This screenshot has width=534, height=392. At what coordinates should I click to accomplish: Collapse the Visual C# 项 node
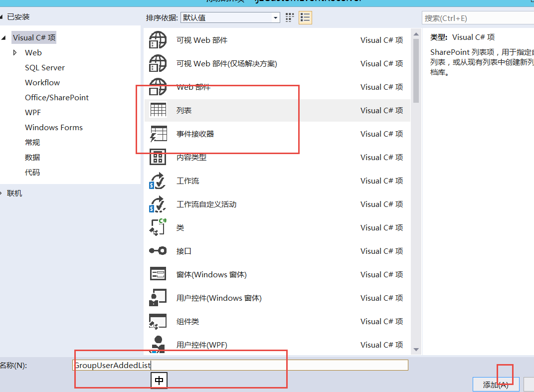[4, 38]
